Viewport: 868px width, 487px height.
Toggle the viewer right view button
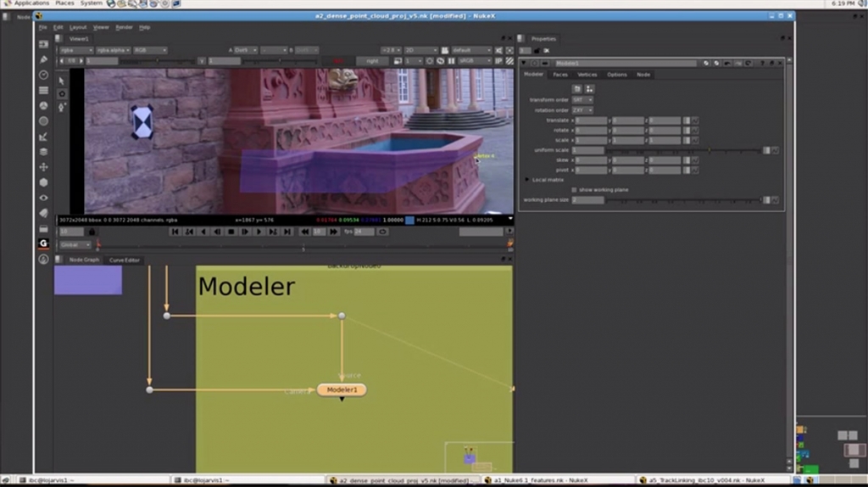pos(372,61)
